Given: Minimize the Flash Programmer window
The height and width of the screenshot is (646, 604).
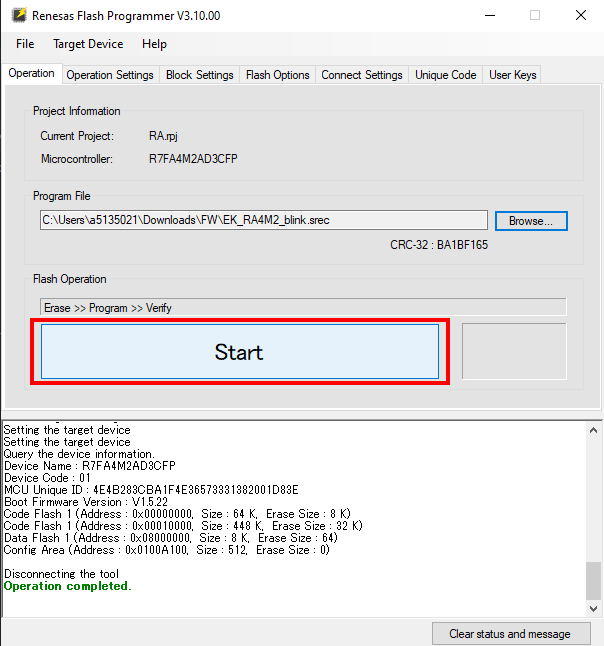Looking at the screenshot, I should (490, 16).
